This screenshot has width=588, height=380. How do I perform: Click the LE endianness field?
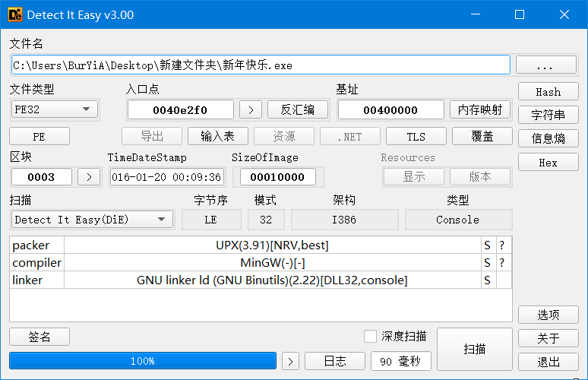[211, 220]
